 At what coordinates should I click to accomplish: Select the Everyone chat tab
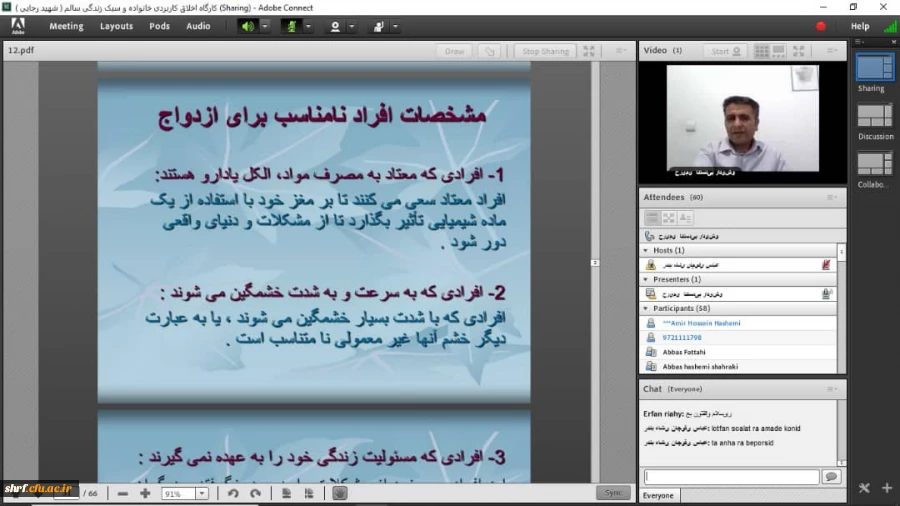pos(658,496)
